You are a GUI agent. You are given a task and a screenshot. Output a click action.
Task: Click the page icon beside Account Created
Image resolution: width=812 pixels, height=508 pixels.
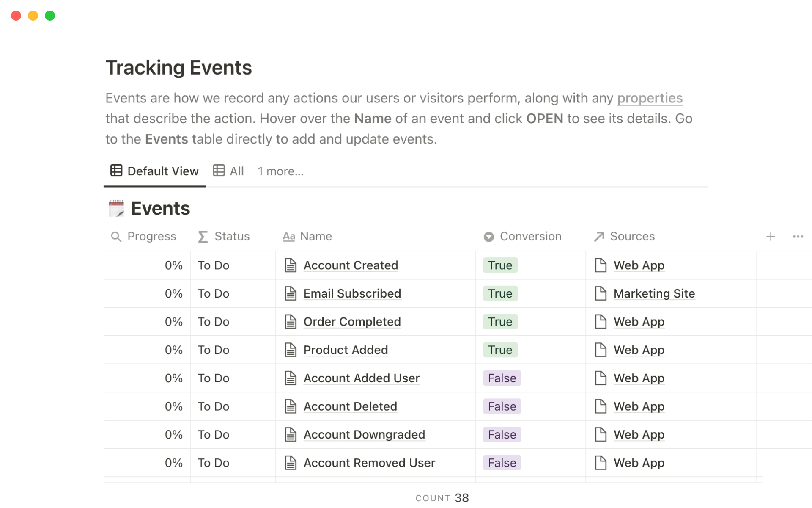click(291, 265)
